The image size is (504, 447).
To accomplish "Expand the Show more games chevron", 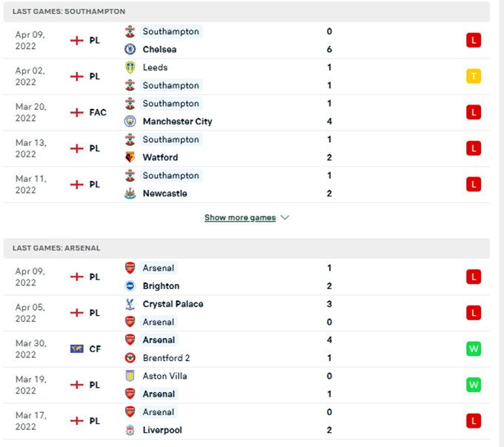I will [x=285, y=218].
